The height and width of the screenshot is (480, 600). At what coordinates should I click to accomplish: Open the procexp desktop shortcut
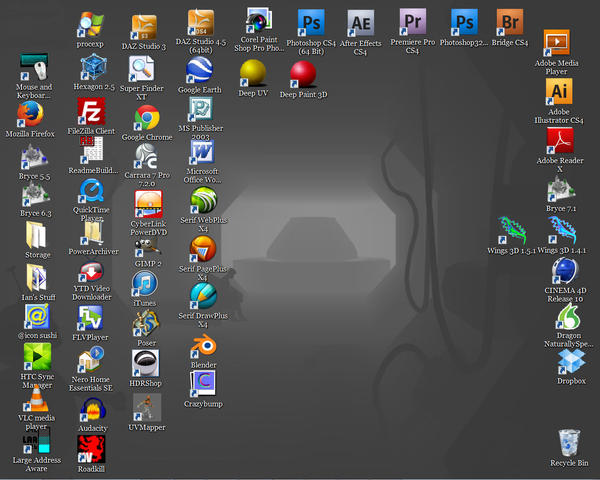90,25
